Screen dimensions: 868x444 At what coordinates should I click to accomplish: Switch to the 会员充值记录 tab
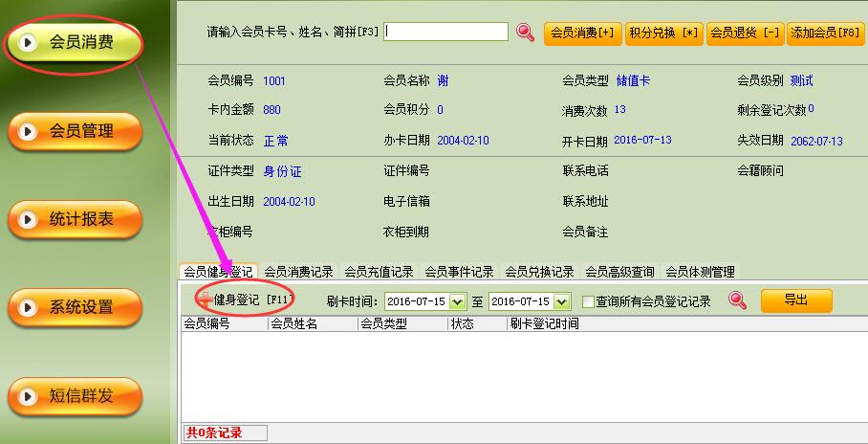coord(380,271)
